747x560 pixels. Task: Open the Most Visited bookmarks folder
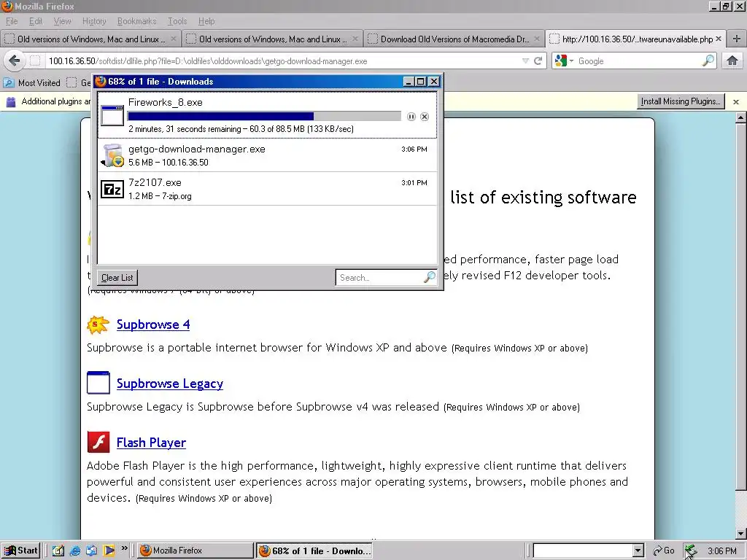click(x=32, y=83)
